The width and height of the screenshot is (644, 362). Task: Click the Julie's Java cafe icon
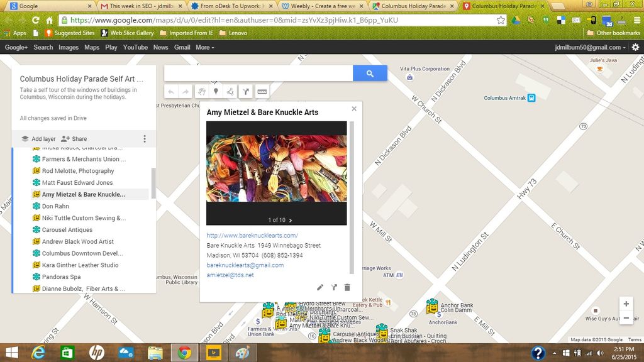[600, 69]
